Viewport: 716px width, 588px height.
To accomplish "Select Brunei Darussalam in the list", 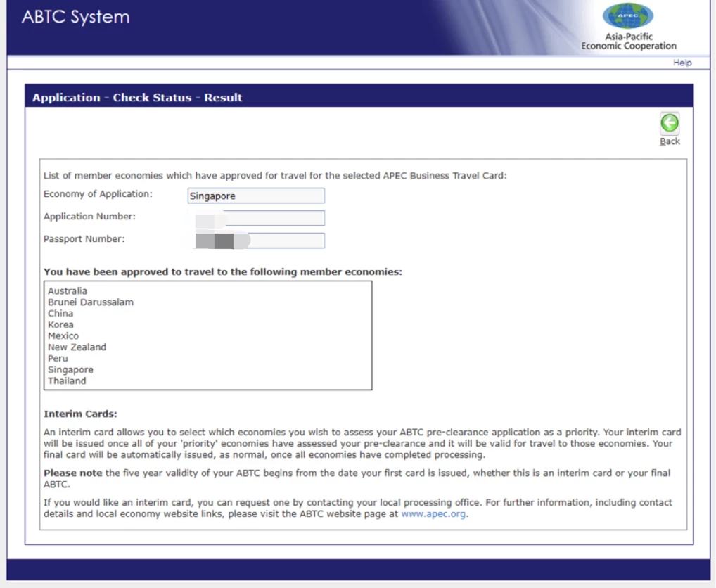I will click(91, 302).
